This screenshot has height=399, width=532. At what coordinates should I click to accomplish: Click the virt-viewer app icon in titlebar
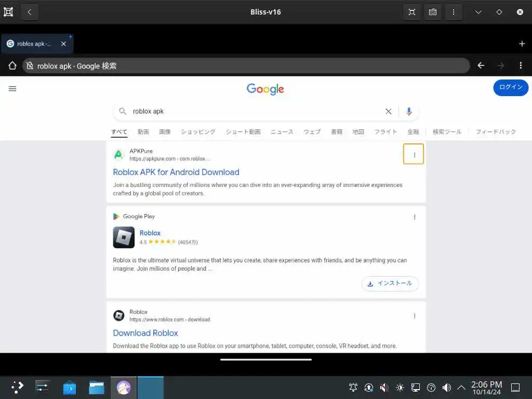pyautogui.click(x=8, y=12)
